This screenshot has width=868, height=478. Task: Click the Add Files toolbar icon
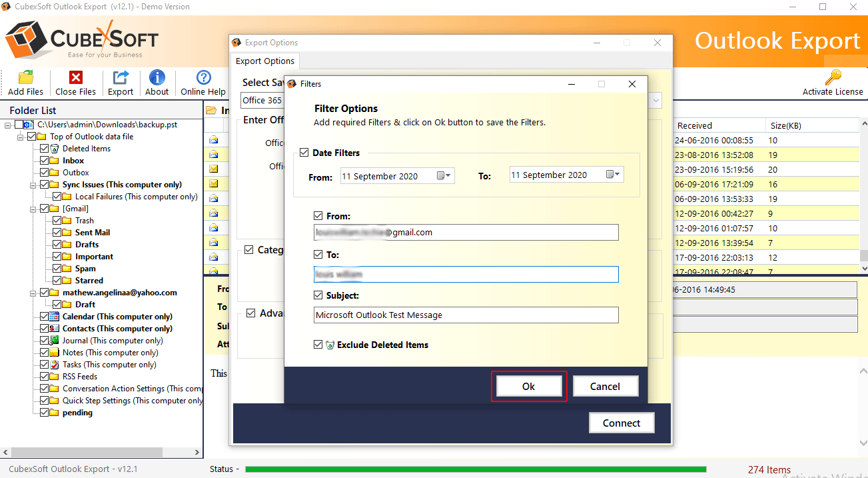tap(26, 77)
